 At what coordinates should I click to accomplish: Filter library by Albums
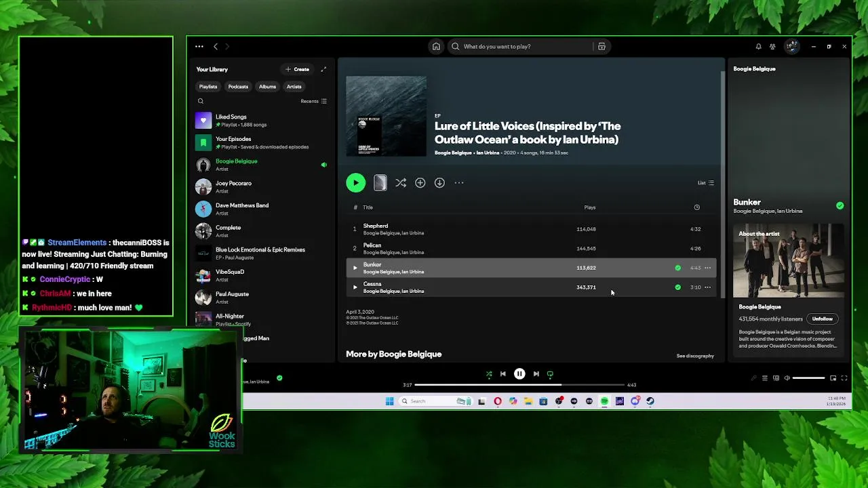pyautogui.click(x=267, y=87)
